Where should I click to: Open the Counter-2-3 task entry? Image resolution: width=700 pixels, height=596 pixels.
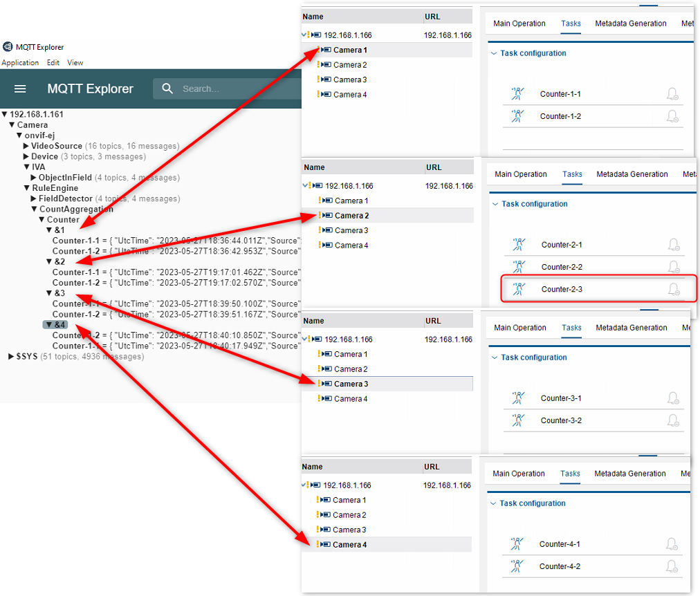coord(598,289)
